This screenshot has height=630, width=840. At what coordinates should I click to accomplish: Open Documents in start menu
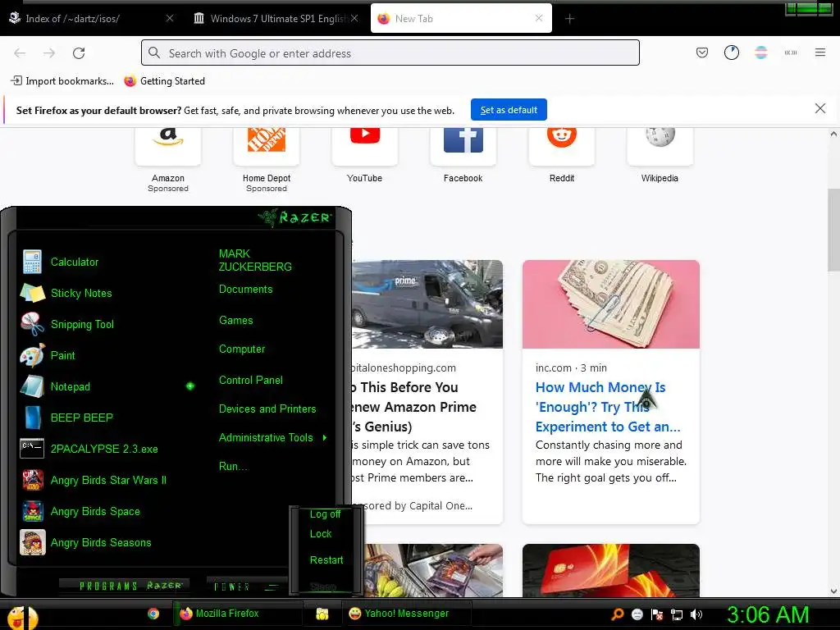click(245, 290)
